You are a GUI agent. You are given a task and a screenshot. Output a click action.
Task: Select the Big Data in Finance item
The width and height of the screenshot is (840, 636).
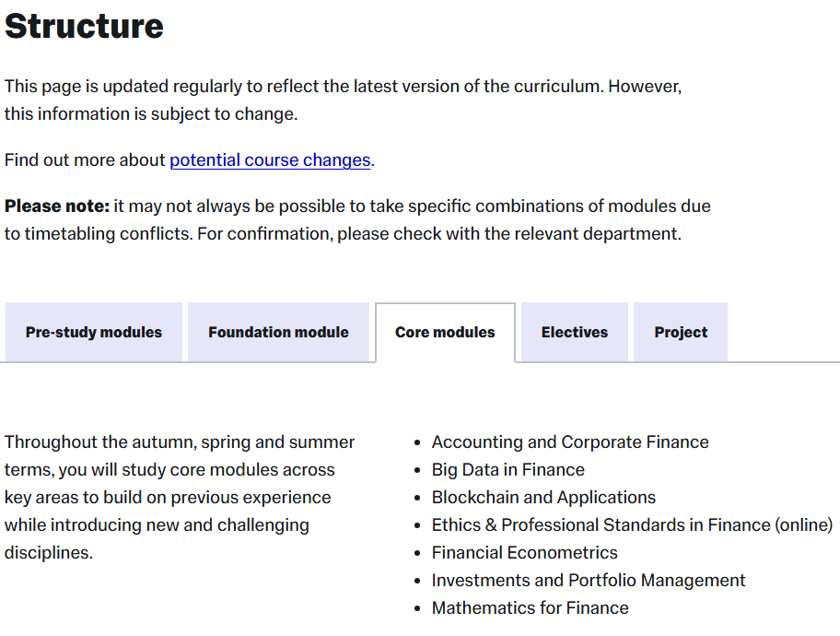507,470
